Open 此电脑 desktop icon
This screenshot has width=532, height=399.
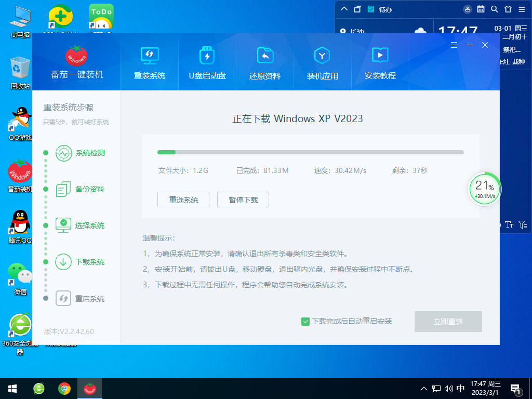click(20, 22)
